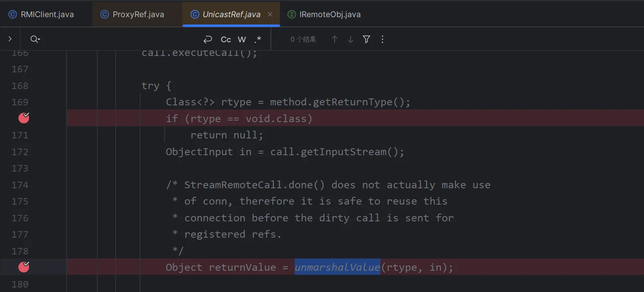Expand the replace field chevron
This screenshot has width=644, height=292.
coord(10,39)
